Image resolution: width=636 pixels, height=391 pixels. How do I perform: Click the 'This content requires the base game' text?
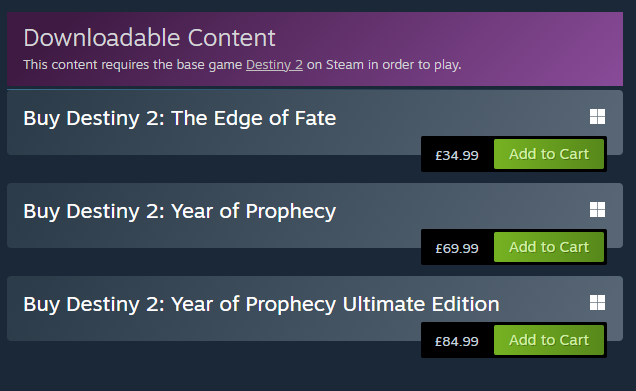[133, 65]
